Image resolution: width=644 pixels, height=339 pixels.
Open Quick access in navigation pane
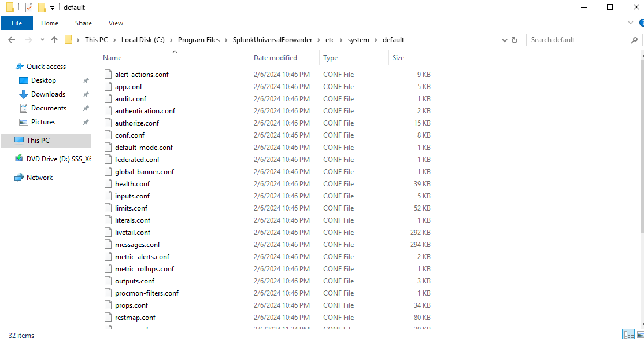pos(46,67)
